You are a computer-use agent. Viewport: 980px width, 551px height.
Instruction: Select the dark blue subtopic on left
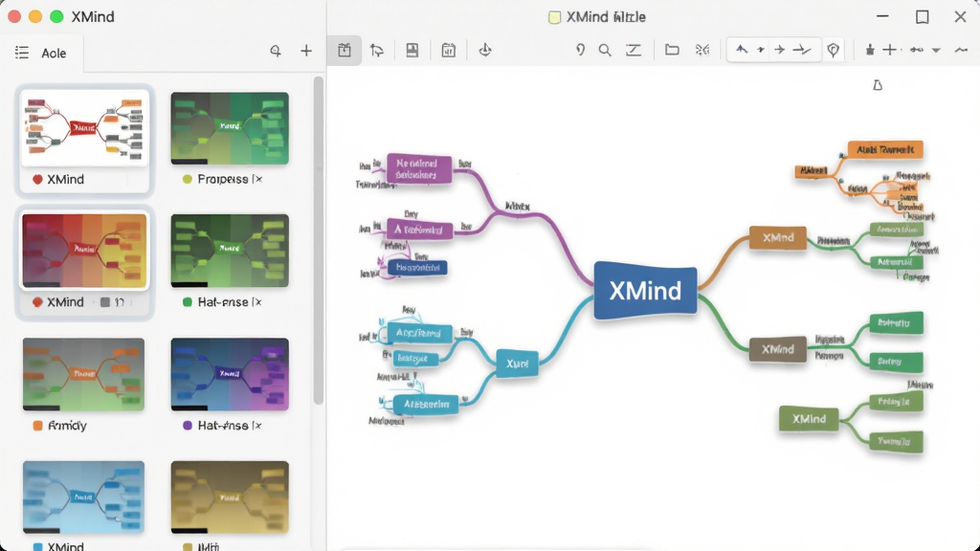point(417,268)
